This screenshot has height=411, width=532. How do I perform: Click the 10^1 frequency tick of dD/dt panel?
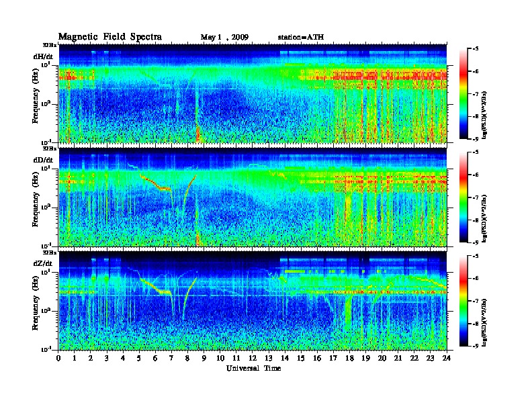pos(46,168)
